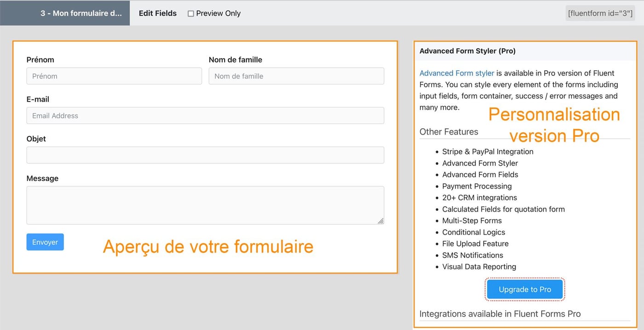
Task: Click the Integrations available in Fluent Forms Pro heading
Action: 500,314
